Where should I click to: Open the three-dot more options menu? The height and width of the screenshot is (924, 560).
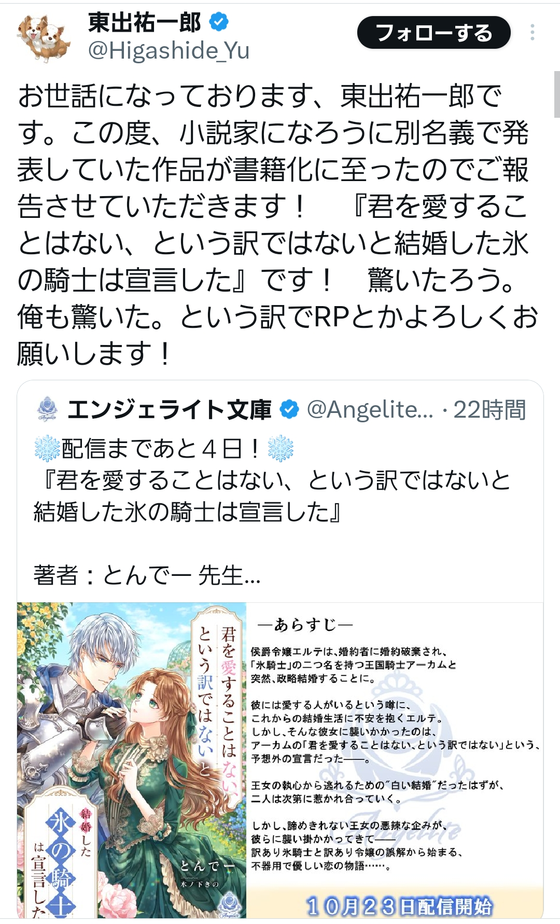(x=532, y=32)
